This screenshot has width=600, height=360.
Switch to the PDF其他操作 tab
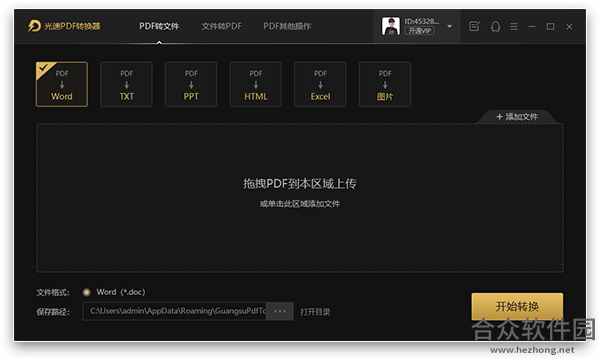click(287, 26)
